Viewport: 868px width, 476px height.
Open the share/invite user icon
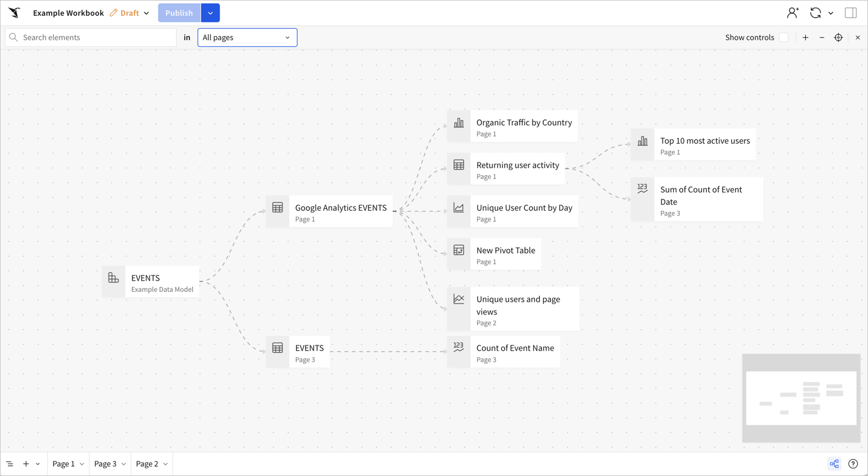(x=793, y=13)
